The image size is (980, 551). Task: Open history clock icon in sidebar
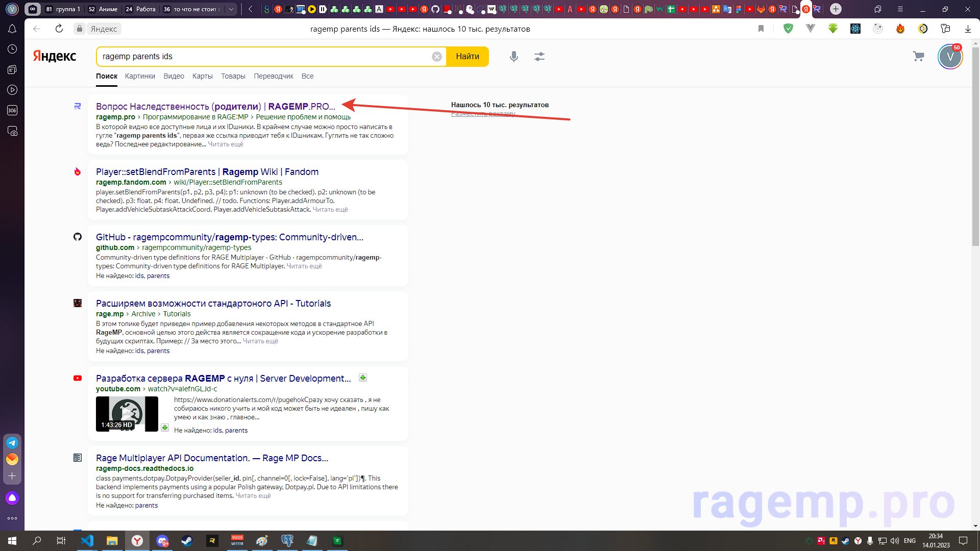12,49
